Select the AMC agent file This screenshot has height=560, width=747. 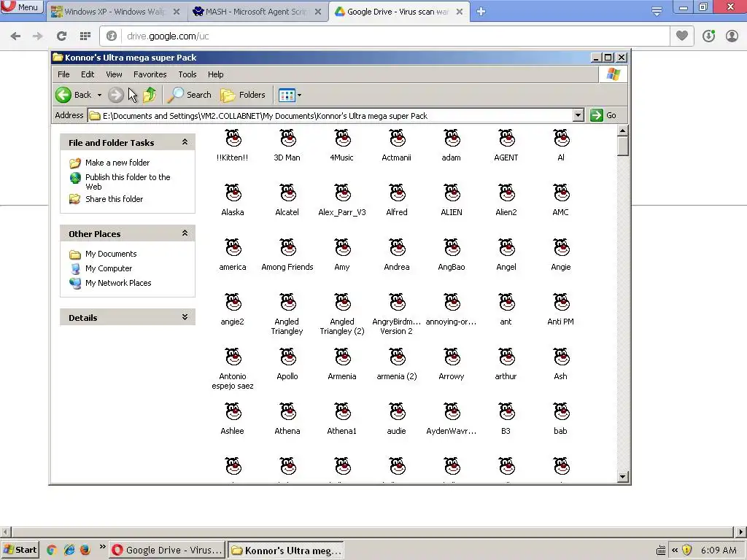point(562,193)
